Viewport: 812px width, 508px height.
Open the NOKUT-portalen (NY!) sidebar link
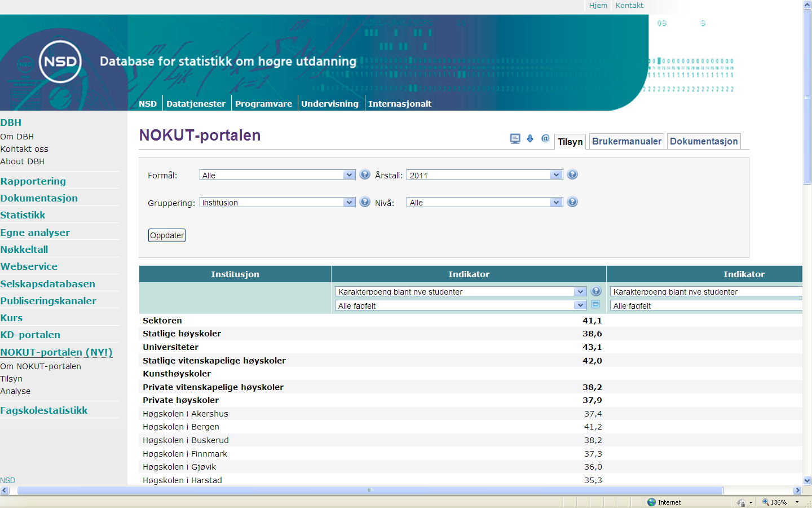tap(56, 352)
